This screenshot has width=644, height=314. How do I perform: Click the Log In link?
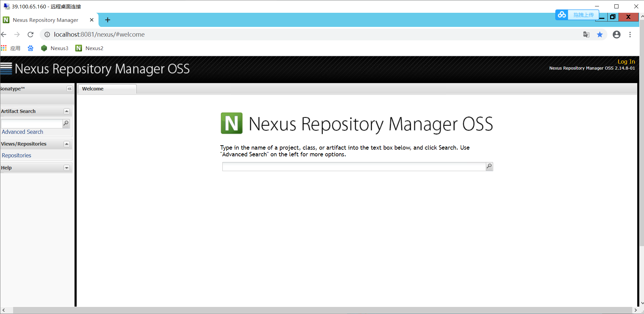pos(626,62)
